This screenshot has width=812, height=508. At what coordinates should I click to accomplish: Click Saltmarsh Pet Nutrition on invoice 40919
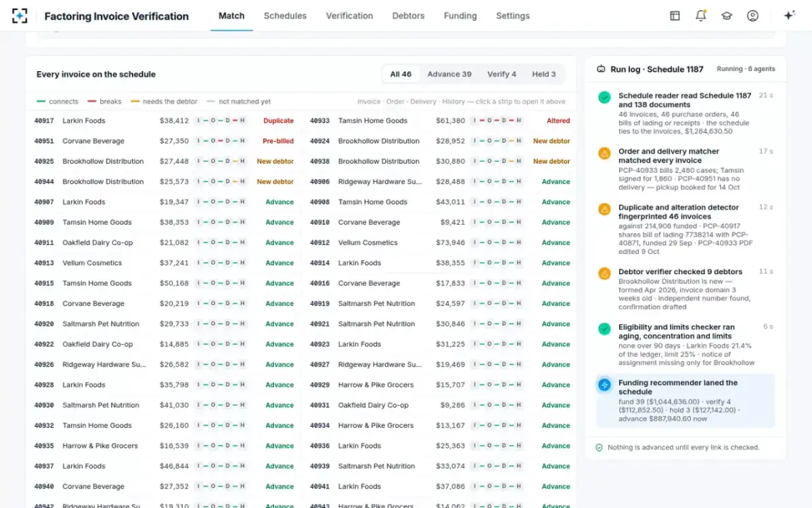tap(377, 303)
